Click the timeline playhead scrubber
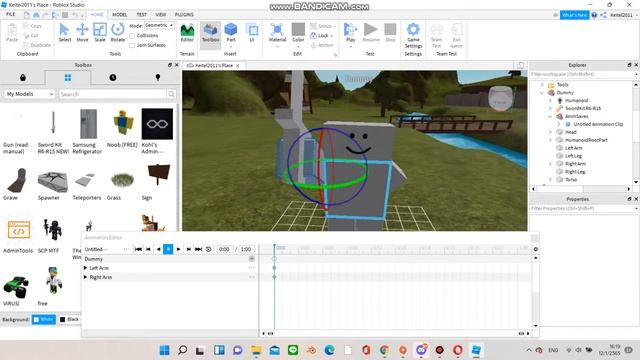The image size is (640, 360). [274, 247]
